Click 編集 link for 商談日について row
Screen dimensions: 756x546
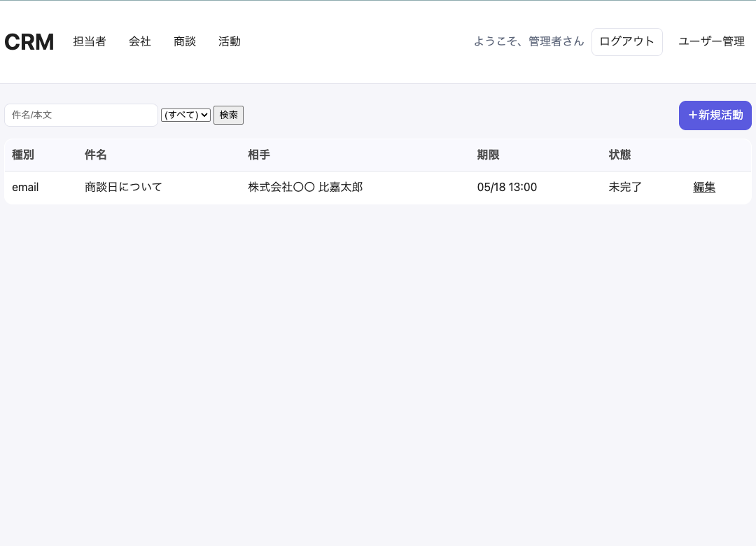704,187
